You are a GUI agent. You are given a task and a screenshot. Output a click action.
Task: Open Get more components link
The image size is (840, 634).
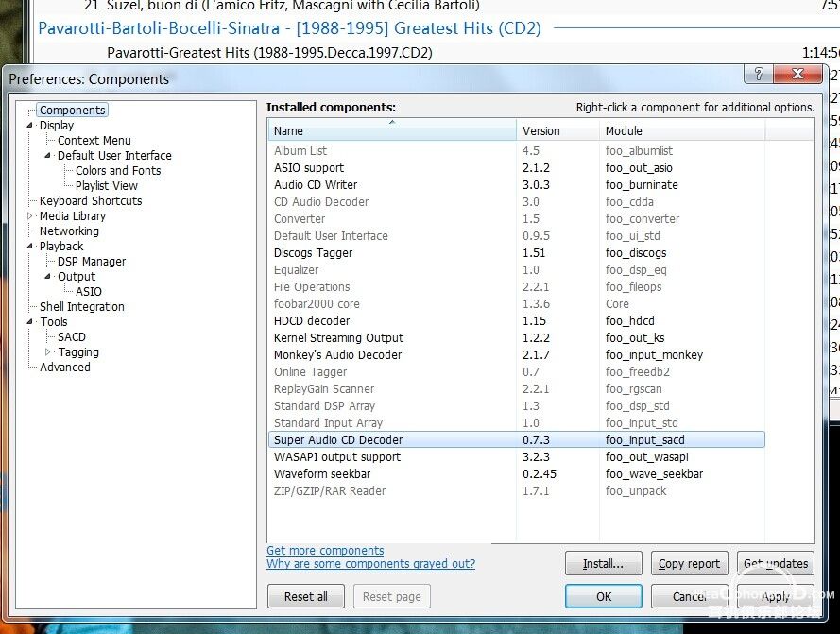325,551
